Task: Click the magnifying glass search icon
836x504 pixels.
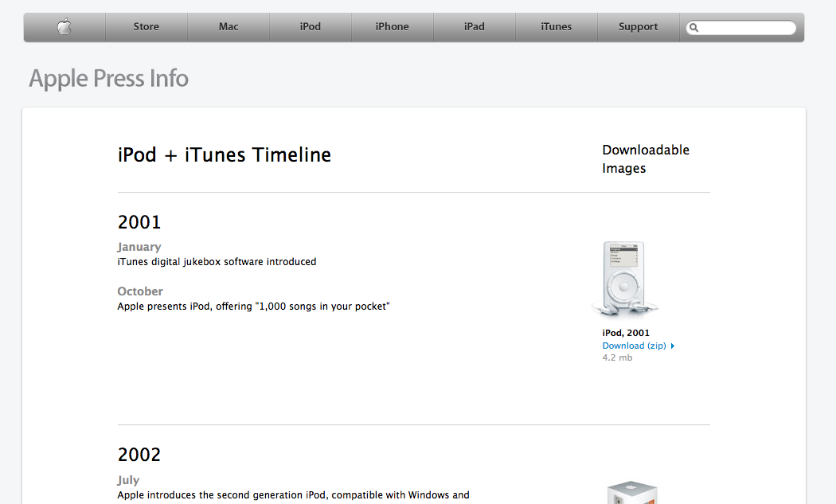Action: [693, 28]
